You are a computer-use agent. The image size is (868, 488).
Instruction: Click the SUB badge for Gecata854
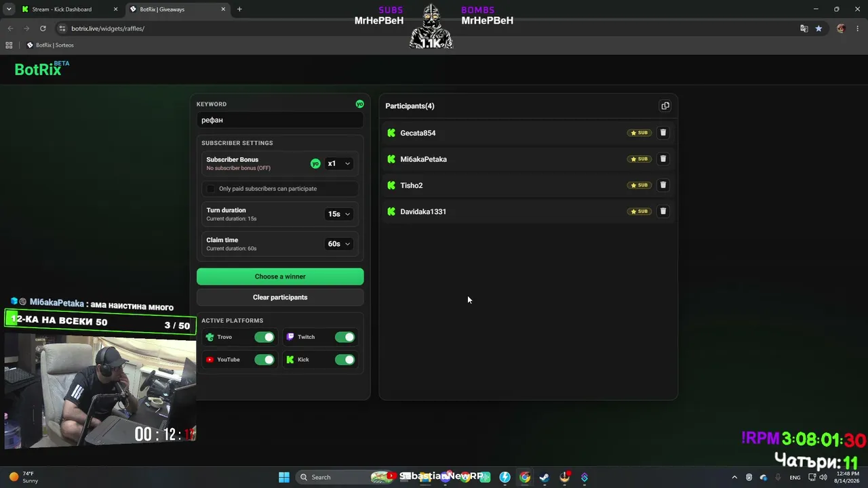(x=639, y=133)
